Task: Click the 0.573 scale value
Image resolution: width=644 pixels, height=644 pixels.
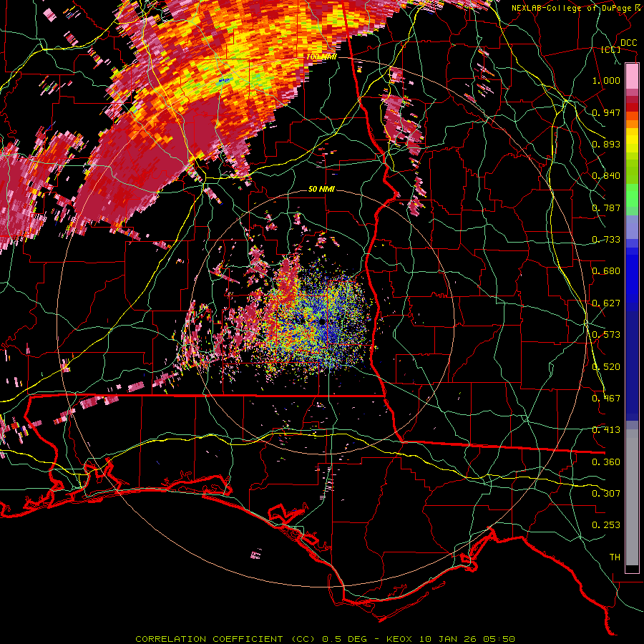Action: [x=606, y=335]
